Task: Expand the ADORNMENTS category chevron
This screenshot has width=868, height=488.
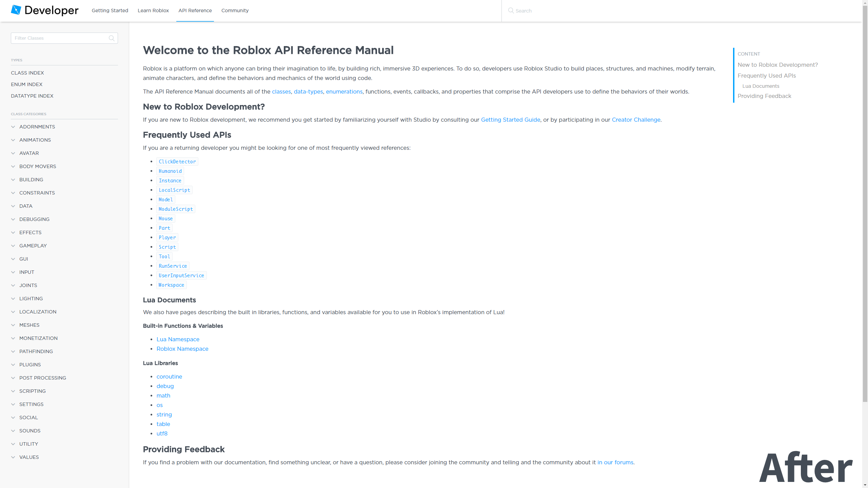Action: (13, 127)
